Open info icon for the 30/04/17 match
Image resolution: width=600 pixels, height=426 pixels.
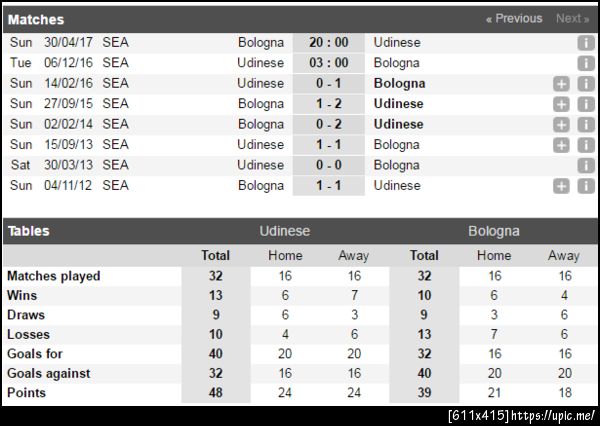click(x=586, y=43)
